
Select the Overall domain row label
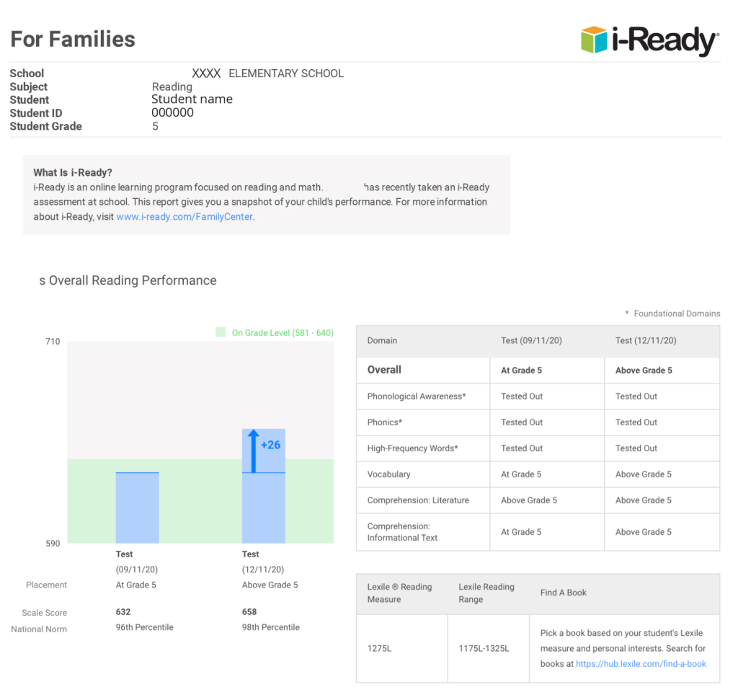click(x=384, y=370)
